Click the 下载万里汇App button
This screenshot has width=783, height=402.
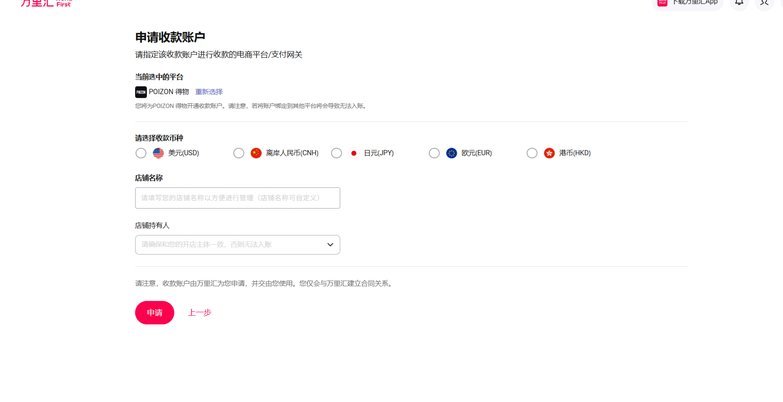[688, 3]
